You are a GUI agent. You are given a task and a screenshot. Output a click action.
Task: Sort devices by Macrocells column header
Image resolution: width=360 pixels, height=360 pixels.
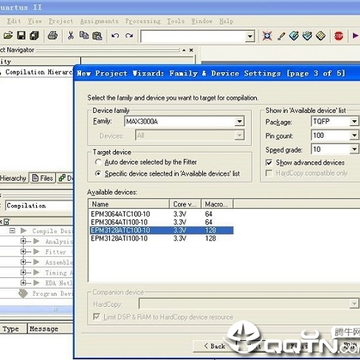pyautogui.click(x=217, y=204)
